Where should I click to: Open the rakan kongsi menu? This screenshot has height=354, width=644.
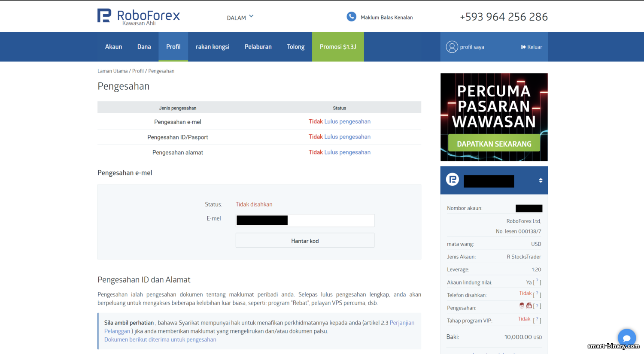(213, 47)
